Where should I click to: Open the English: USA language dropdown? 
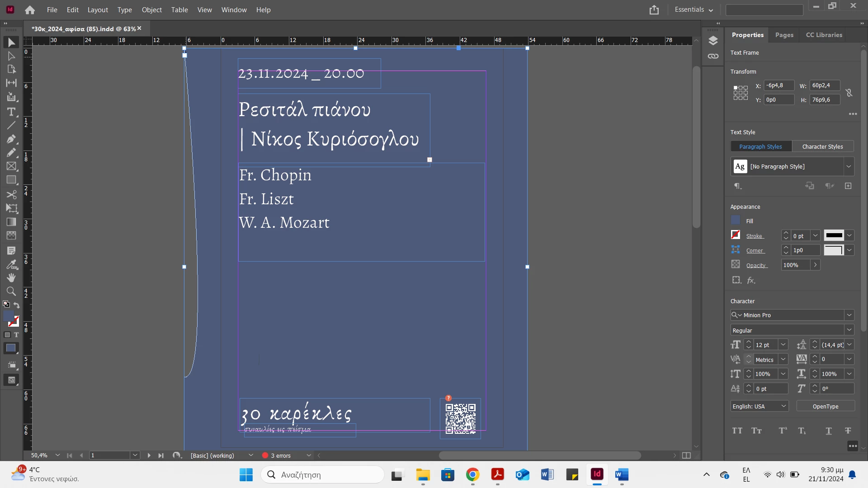[x=783, y=406]
